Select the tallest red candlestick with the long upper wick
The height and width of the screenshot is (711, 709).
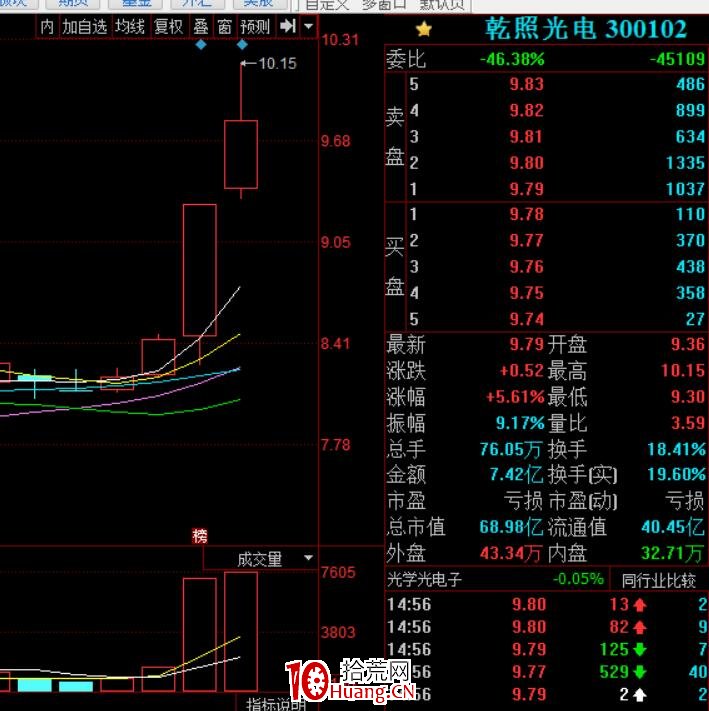241,154
